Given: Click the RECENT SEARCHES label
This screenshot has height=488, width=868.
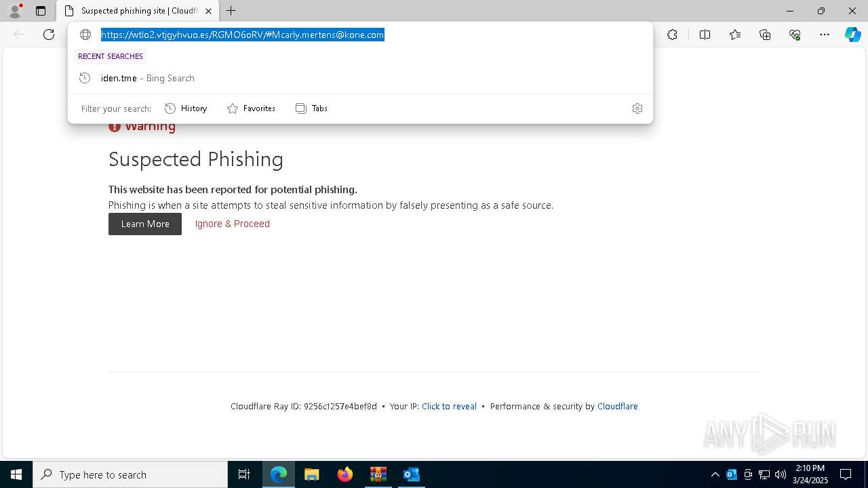Looking at the screenshot, I should point(111,56).
